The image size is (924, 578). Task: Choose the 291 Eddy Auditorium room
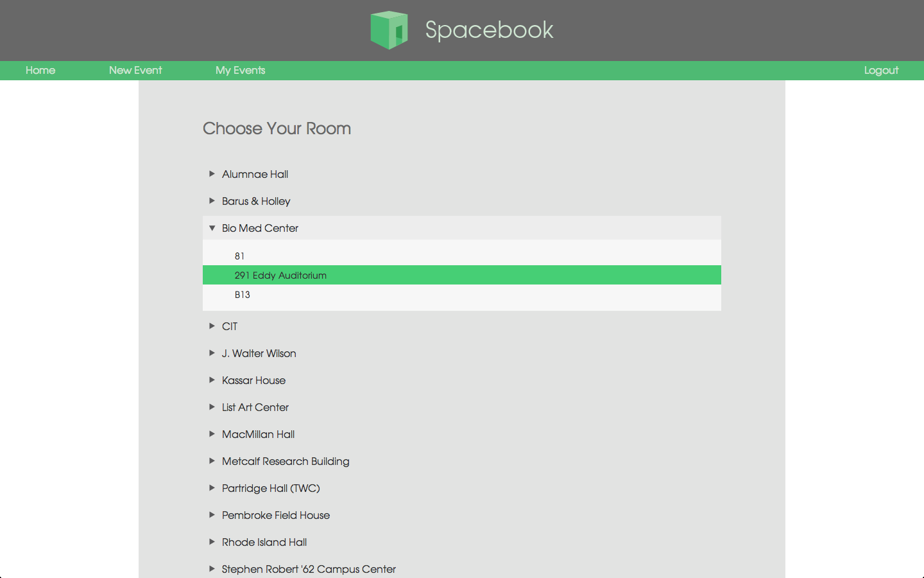[x=280, y=276]
